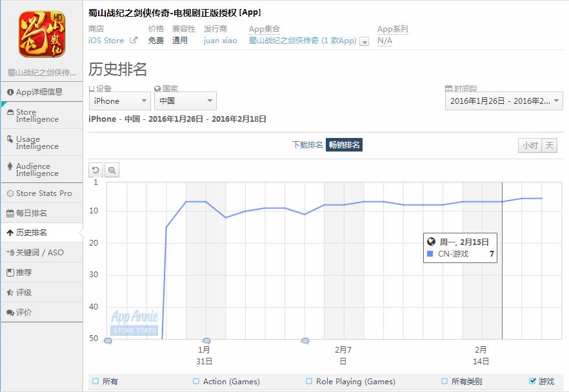Switch to the 下载排名 tab
The image size is (569, 392).
point(307,144)
